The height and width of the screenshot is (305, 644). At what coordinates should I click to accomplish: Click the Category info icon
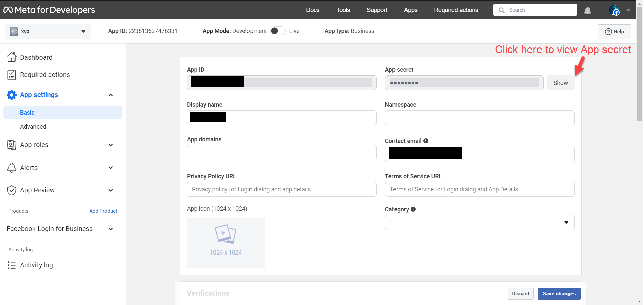[x=413, y=209]
